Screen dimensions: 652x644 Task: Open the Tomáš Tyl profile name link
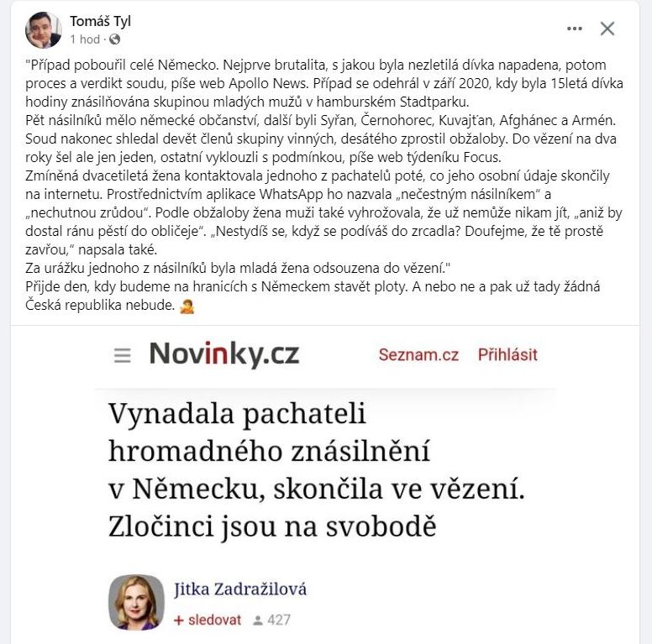[x=100, y=21]
